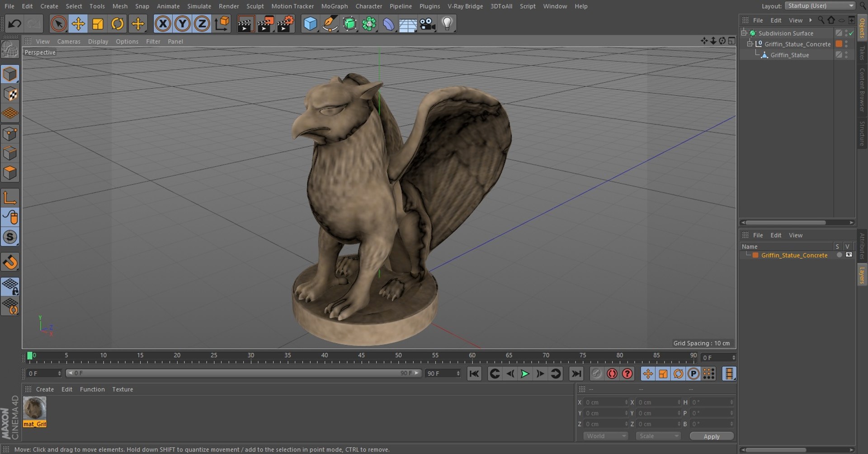Go to start of animation
The height and width of the screenshot is (454, 868).
tap(474, 374)
